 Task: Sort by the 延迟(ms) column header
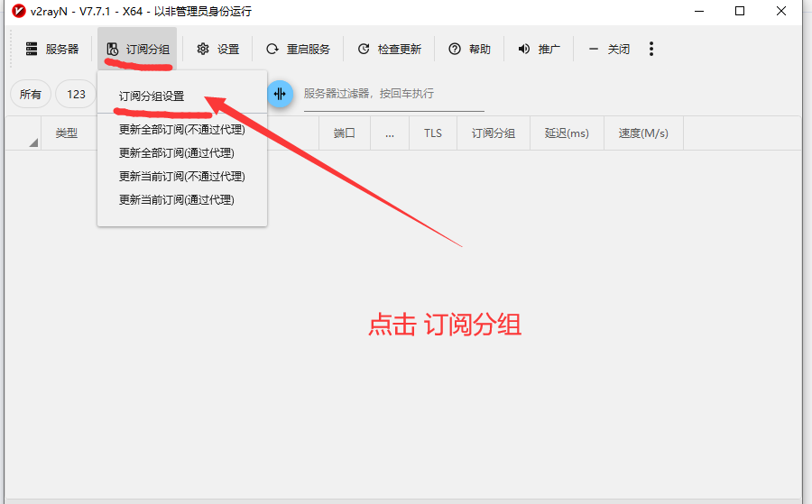pyautogui.click(x=567, y=133)
